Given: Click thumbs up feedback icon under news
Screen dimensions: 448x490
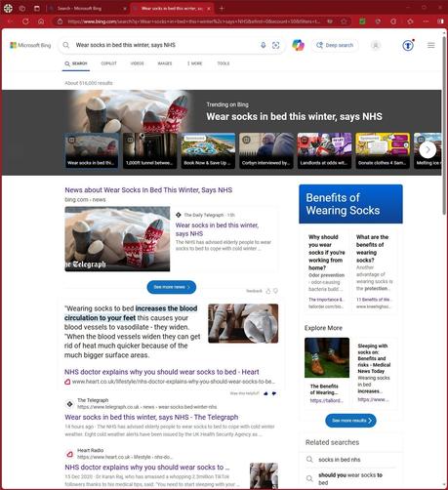Looking at the screenshot, I should [268, 291].
